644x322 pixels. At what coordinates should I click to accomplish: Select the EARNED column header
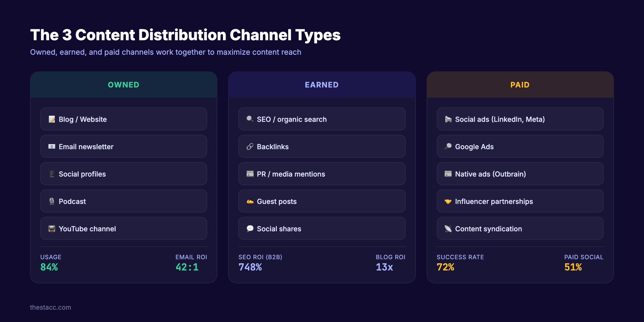point(321,85)
